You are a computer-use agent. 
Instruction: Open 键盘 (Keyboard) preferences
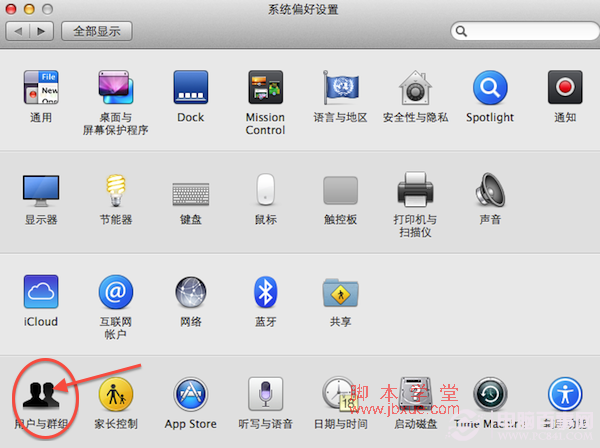tap(191, 194)
